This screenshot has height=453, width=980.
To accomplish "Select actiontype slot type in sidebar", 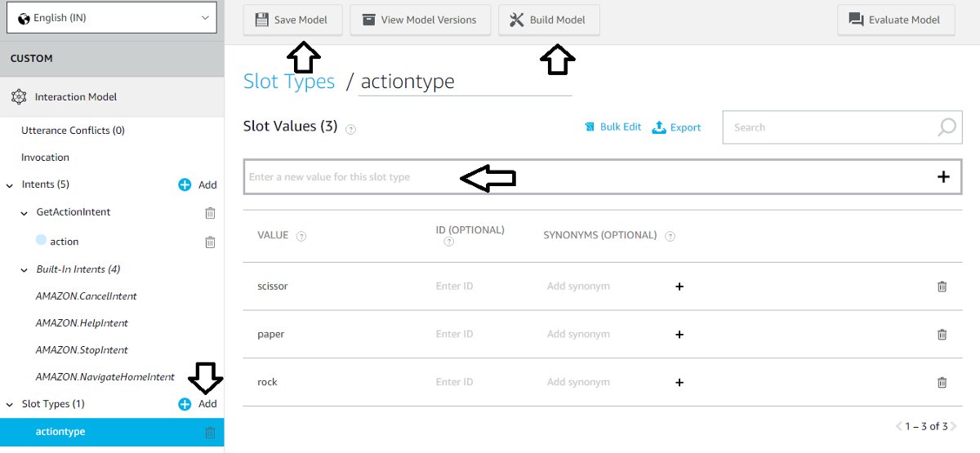I will click(x=60, y=432).
